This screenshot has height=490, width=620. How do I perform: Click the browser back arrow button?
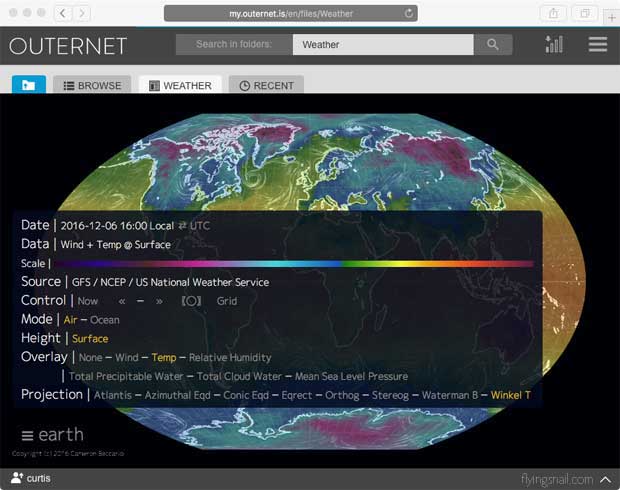[x=62, y=13]
